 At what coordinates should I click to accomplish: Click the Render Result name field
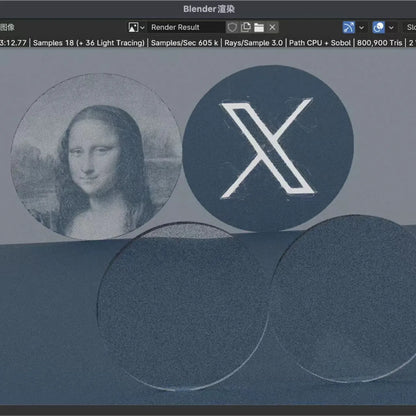point(186,27)
